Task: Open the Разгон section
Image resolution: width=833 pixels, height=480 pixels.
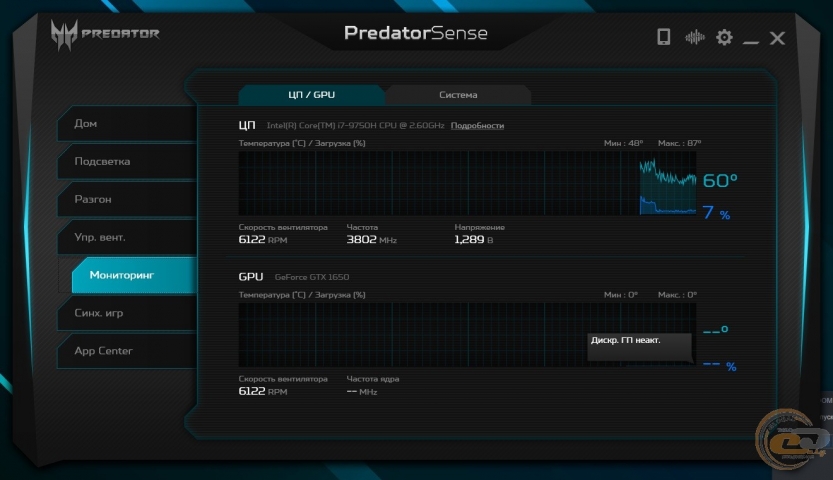Action: (127, 199)
